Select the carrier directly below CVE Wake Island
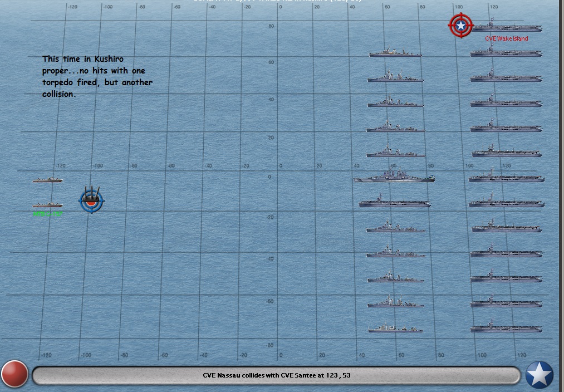Screen dimensions: 564x392 tap(506, 51)
